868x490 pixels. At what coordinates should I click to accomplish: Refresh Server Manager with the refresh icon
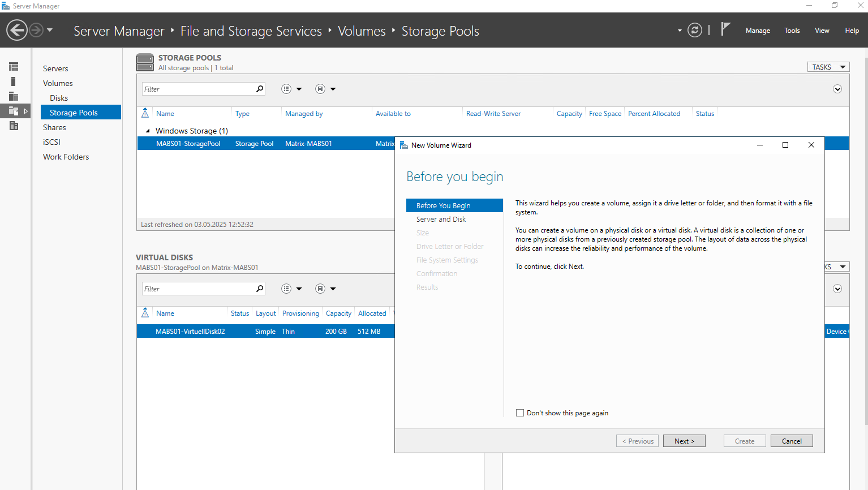pos(695,30)
